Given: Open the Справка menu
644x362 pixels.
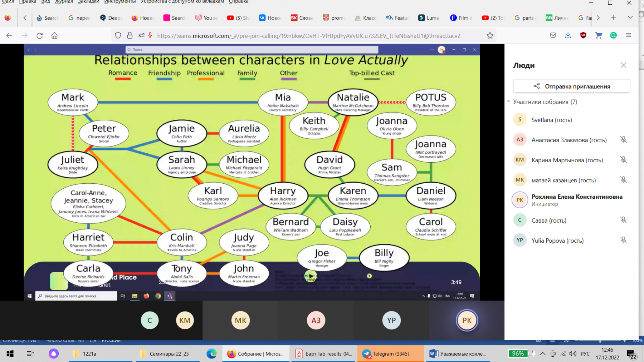Looking at the screenshot, I should 239,2.
